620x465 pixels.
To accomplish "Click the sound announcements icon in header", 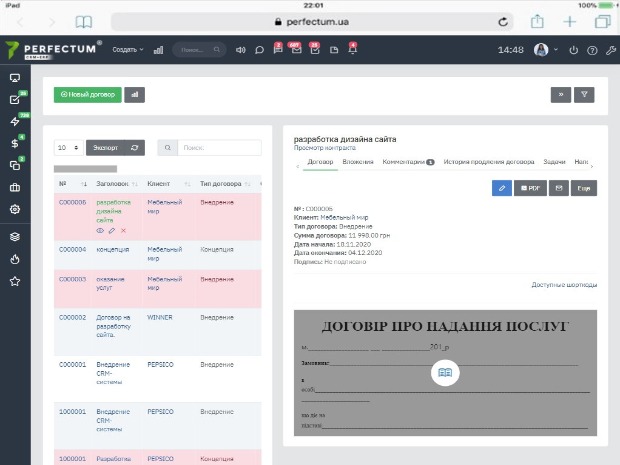I will [x=240, y=50].
